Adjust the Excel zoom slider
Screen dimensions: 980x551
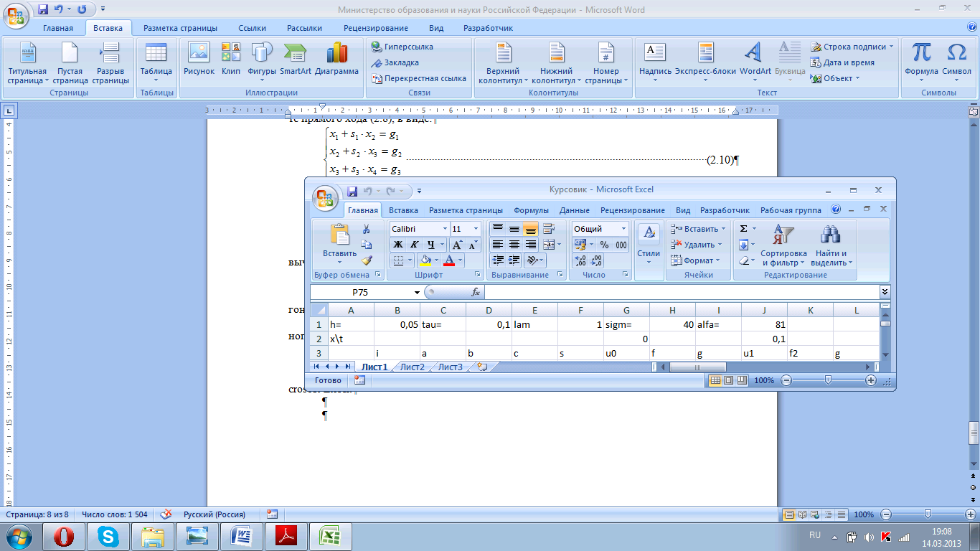point(828,380)
